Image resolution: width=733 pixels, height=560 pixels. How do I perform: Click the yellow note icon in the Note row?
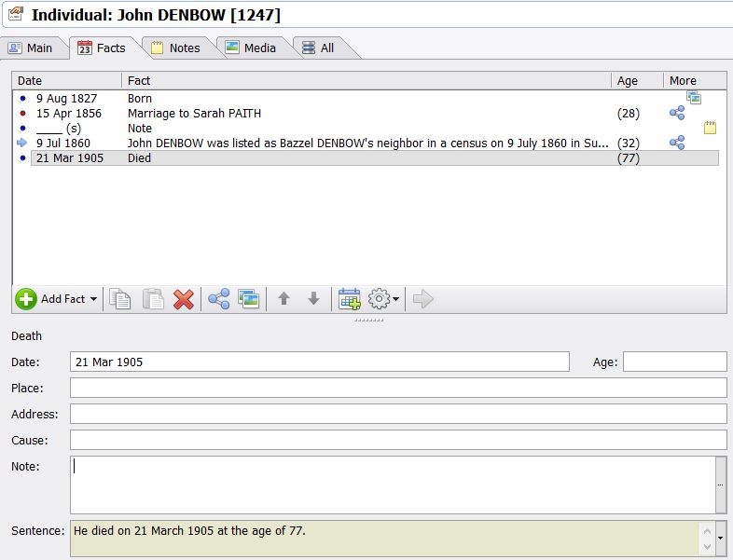pos(710,128)
